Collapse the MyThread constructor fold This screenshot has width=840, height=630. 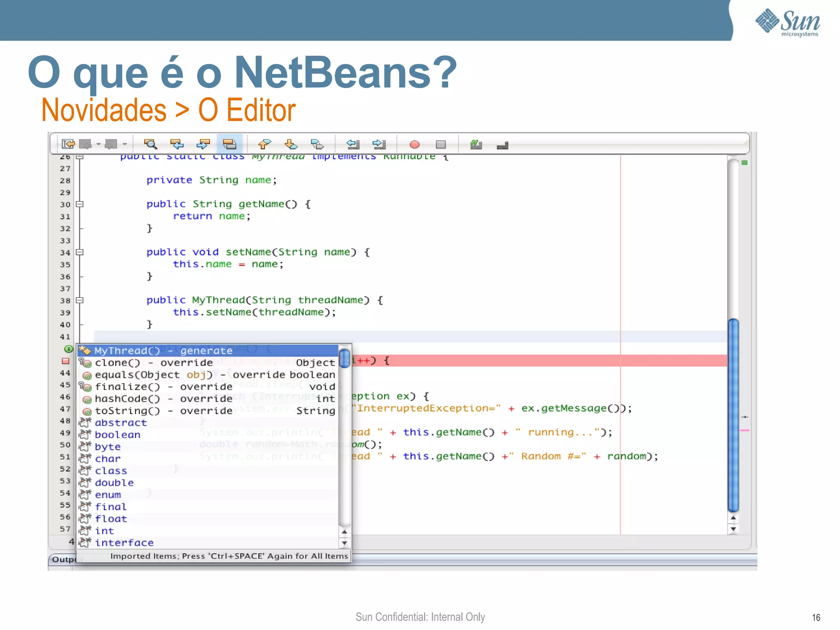pos(80,300)
